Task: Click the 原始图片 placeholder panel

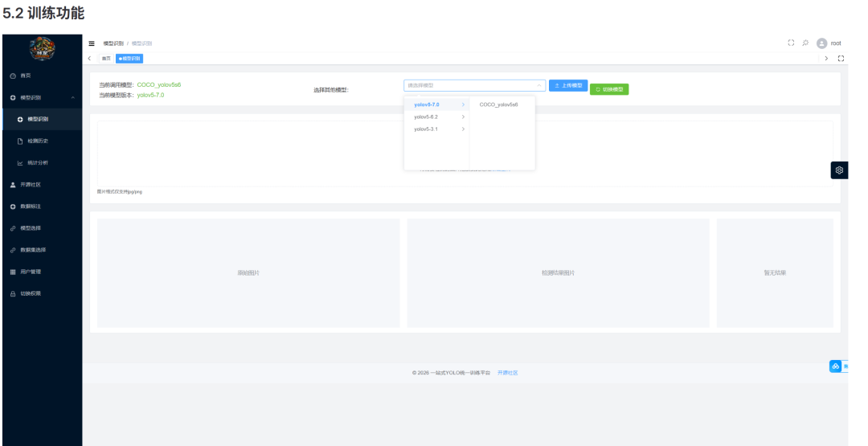Action: click(x=248, y=272)
